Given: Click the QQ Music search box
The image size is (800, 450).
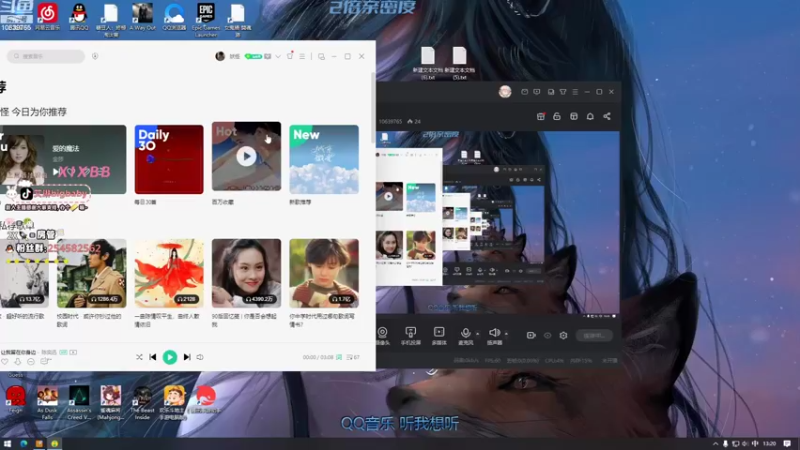Looking at the screenshot, I should coord(46,56).
